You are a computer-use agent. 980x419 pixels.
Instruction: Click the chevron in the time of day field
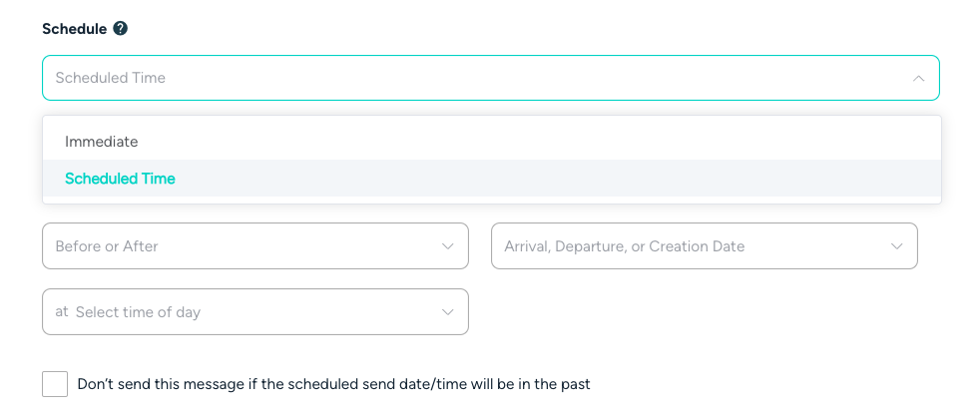click(x=448, y=312)
